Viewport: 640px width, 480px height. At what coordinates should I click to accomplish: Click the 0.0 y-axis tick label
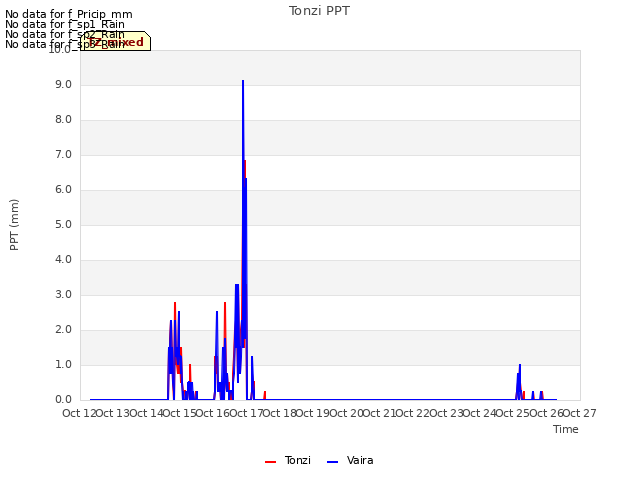(63, 400)
